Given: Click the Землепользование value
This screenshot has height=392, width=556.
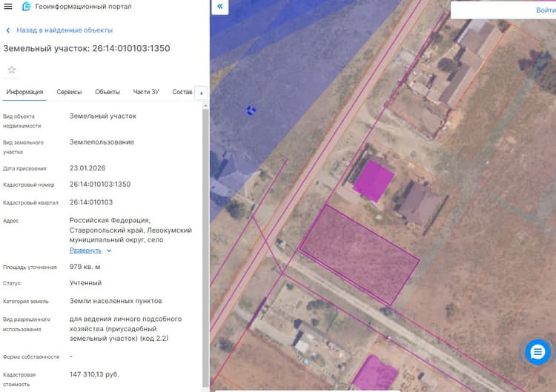Looking at the screenshot, I should click(102, 142).
